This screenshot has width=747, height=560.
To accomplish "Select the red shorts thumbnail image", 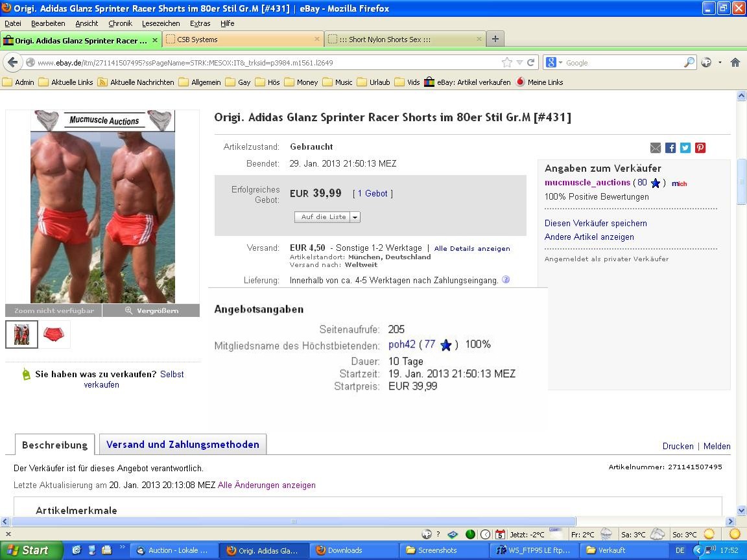I will pos(54,334).
